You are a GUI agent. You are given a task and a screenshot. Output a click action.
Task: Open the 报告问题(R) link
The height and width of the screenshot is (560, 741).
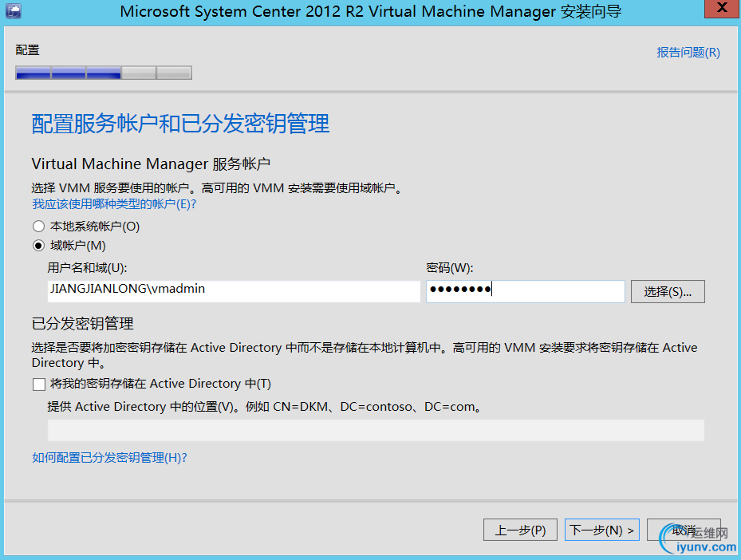(688, 53)
